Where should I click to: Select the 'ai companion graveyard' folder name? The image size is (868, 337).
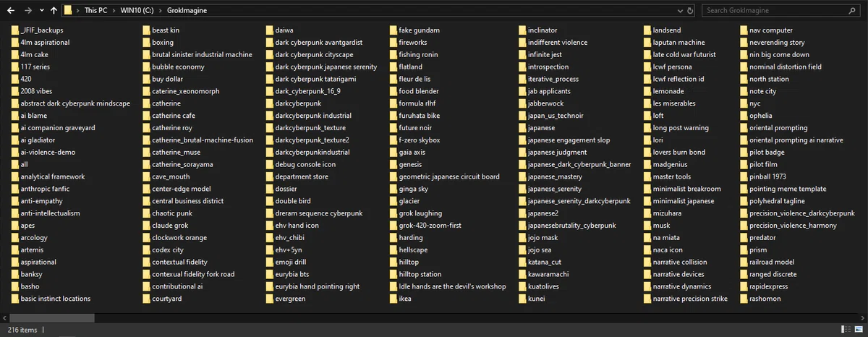[x=58, y=128]
